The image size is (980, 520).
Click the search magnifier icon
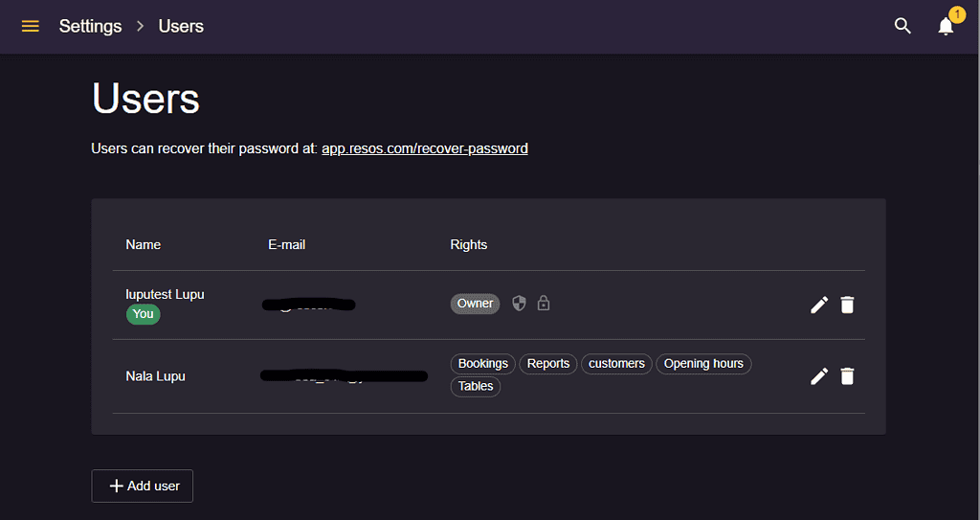click(x=902, y=26)
